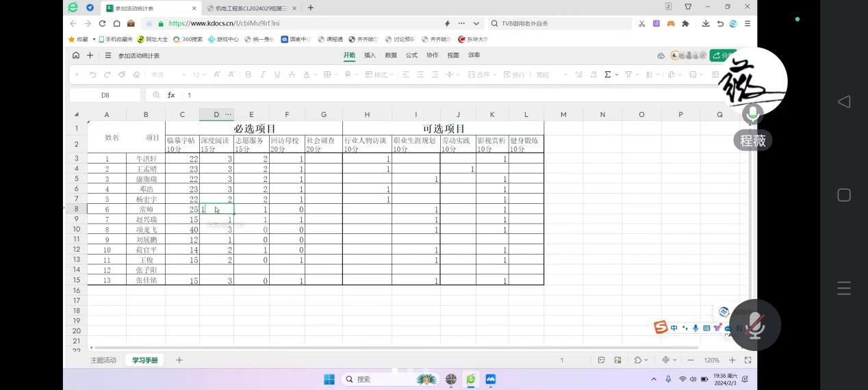
Task: Add a new sheet with plus icon
Action: [179, 360]
